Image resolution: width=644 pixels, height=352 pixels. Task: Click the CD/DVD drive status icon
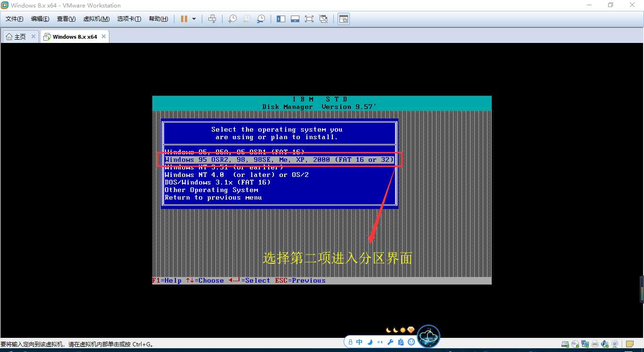click(x=575, y=344)
